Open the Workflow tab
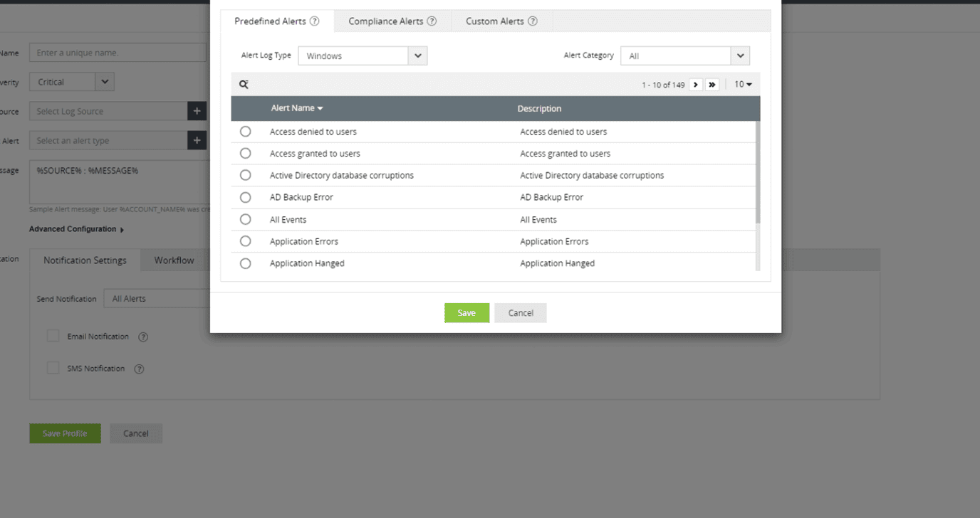Viewport: 980px width, 518px height. tap(174, 260)
